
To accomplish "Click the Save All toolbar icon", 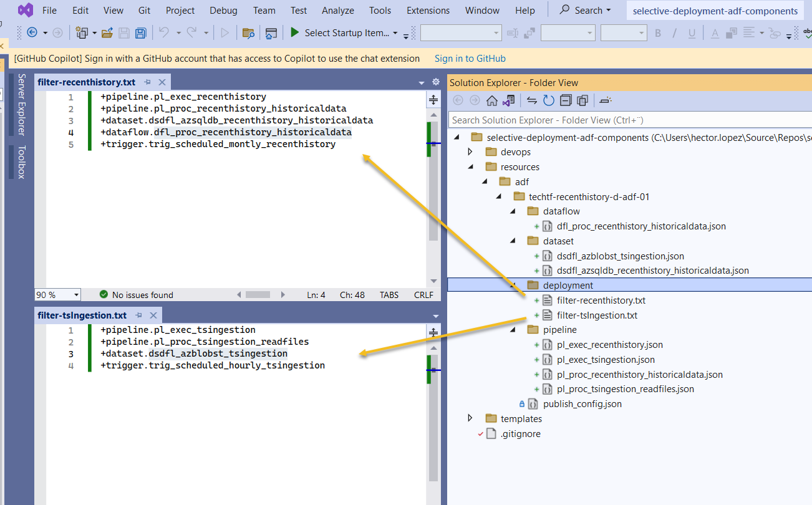I will click(140, 33).
